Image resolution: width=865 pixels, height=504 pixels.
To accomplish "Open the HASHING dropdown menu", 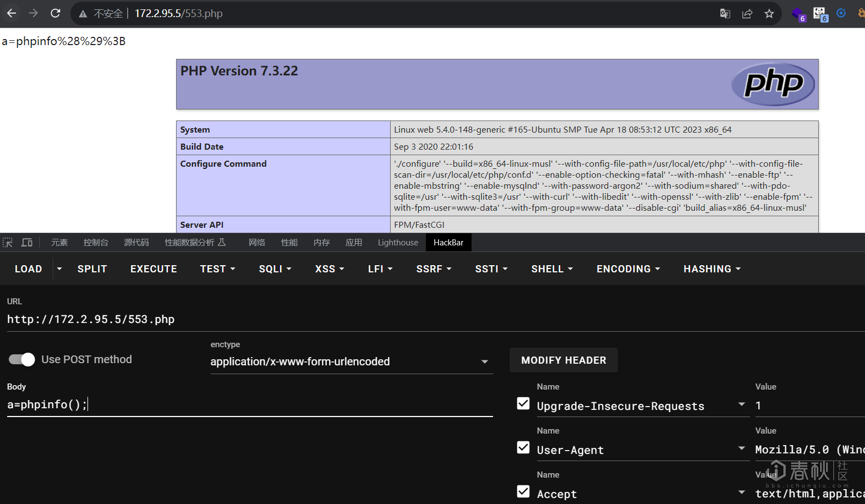I will click(x=712, y=269).
